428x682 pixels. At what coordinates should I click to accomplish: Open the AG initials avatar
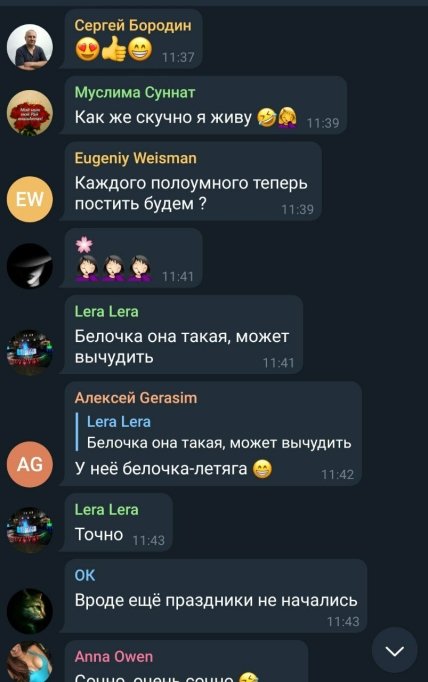(30, 464)
